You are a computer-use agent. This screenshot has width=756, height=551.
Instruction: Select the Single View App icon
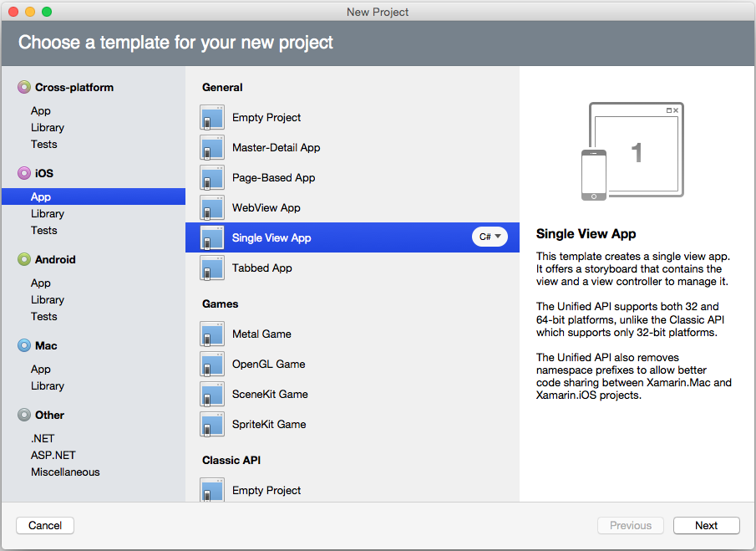pyautogui.click(x=212, y=237)
